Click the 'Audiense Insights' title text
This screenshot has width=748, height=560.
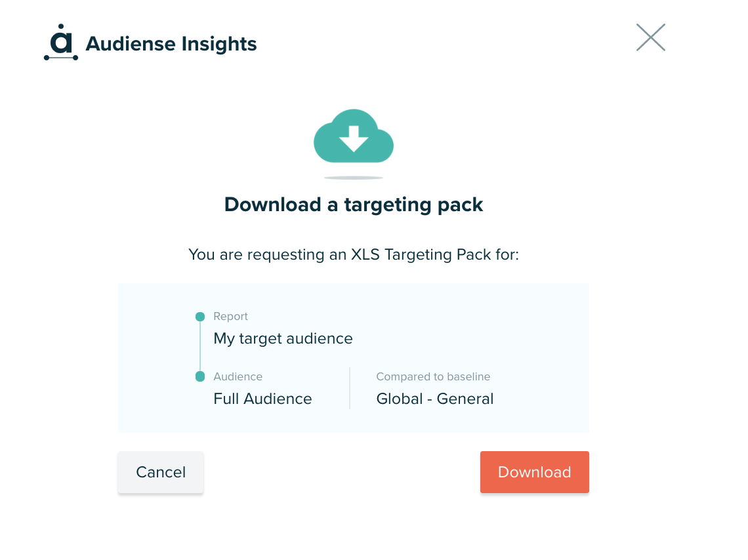[171, 44]
